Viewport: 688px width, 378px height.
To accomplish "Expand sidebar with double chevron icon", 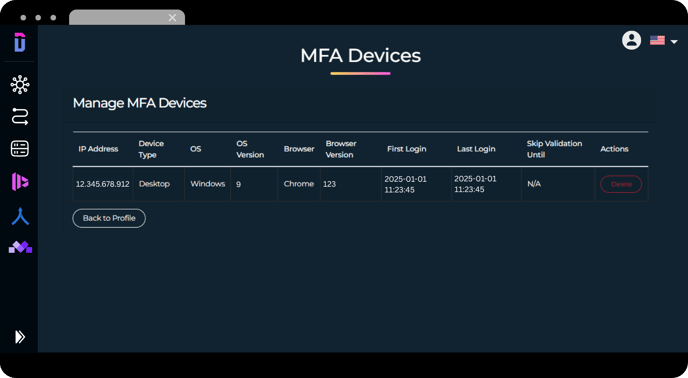I will tap(20, 337).
